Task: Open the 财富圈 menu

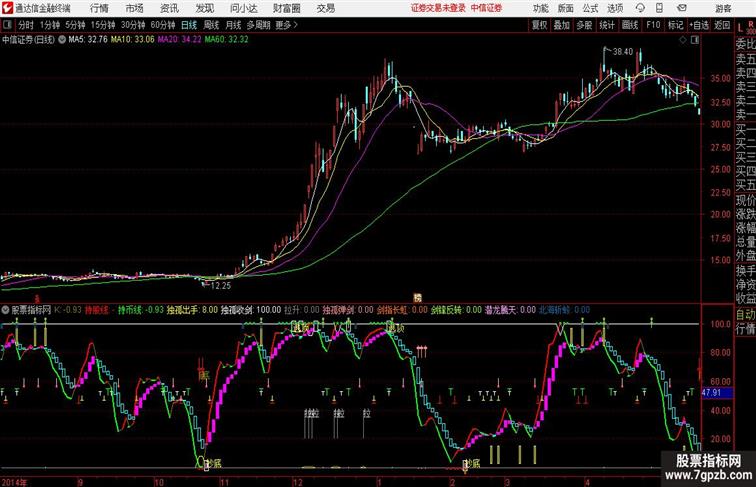Action: tap(287, 8)
